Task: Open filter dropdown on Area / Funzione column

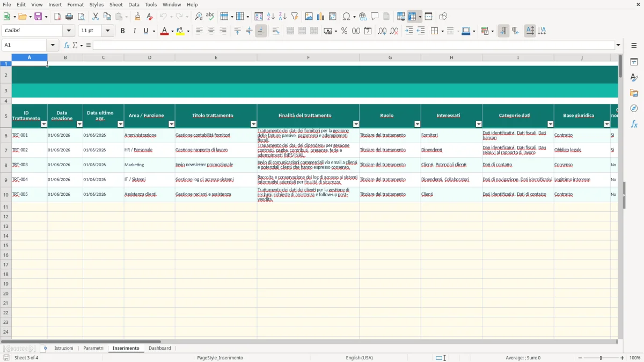Action: (x=171, y=124)
